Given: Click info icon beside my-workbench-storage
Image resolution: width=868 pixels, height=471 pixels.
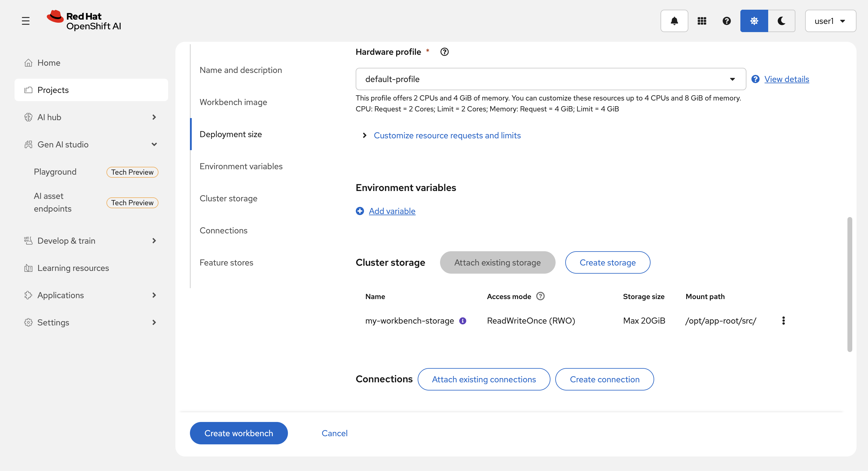Looking at the screenshot, I should pyautogui.click(x=463, y=321).
